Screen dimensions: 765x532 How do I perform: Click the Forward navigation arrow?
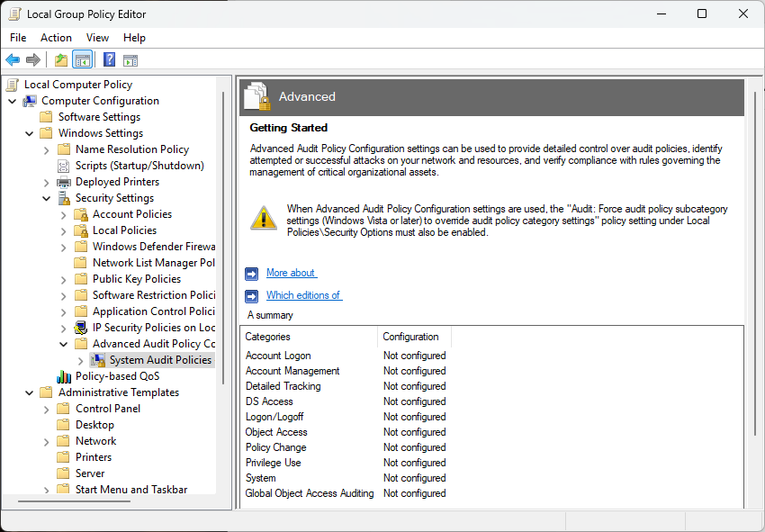33,59
